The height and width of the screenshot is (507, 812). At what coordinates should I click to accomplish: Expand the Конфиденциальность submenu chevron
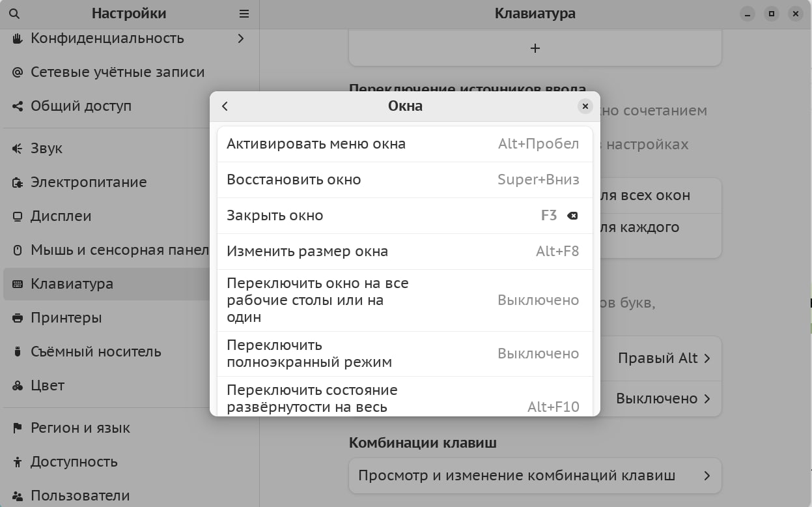241,38
